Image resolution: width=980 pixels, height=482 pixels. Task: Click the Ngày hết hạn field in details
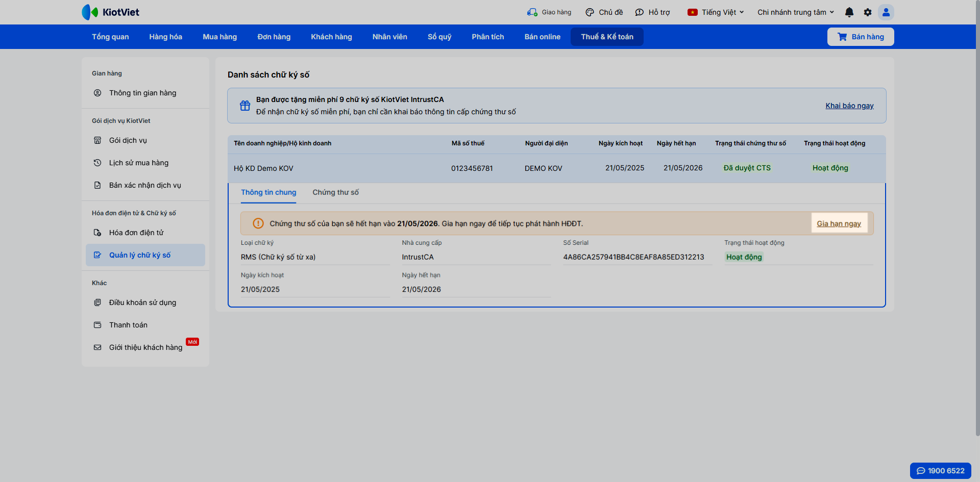pyautogui.click(x=476, y=289)
